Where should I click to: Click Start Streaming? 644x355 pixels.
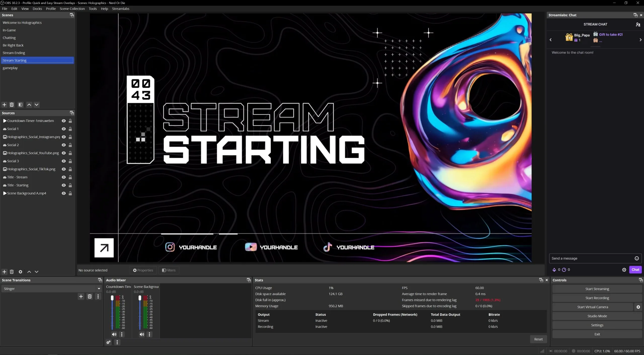point(597,289)
